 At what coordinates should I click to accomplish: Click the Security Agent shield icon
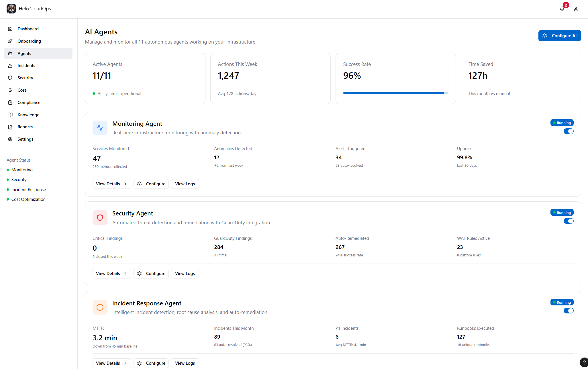point(100,218)
